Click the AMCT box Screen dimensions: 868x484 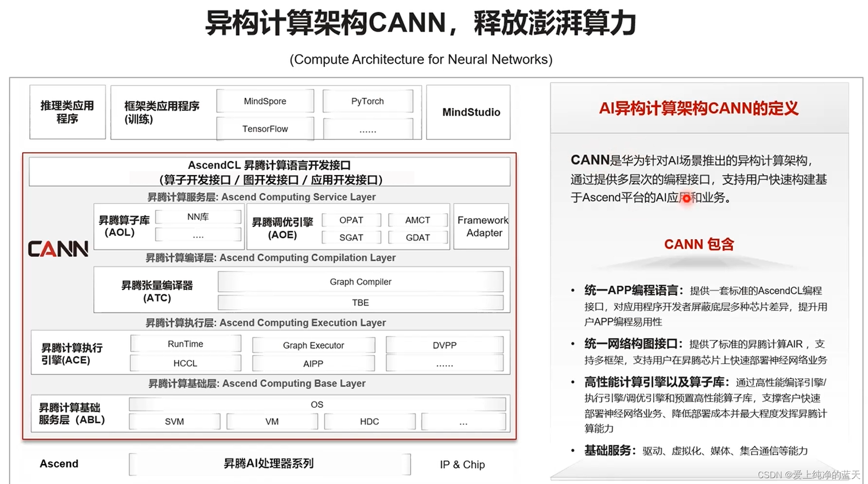[418, 220]
